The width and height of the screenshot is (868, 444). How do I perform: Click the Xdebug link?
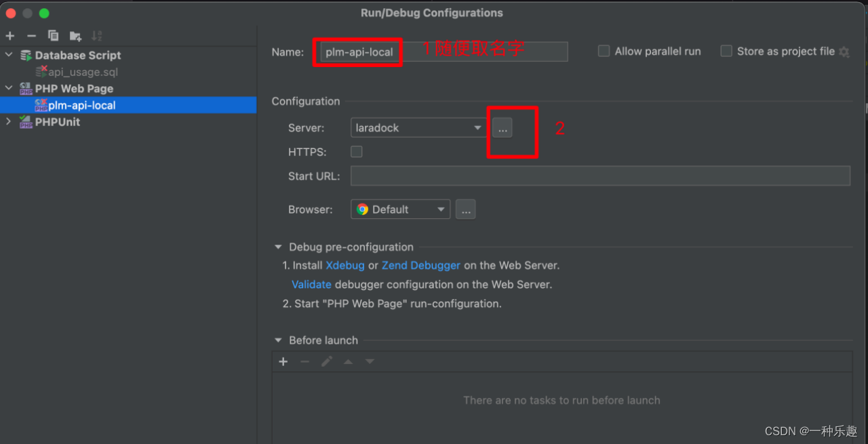345,265
